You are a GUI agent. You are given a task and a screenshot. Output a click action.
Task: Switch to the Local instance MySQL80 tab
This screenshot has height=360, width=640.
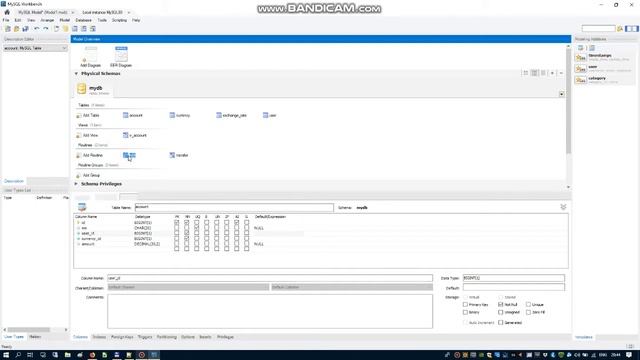click(103, 13)
